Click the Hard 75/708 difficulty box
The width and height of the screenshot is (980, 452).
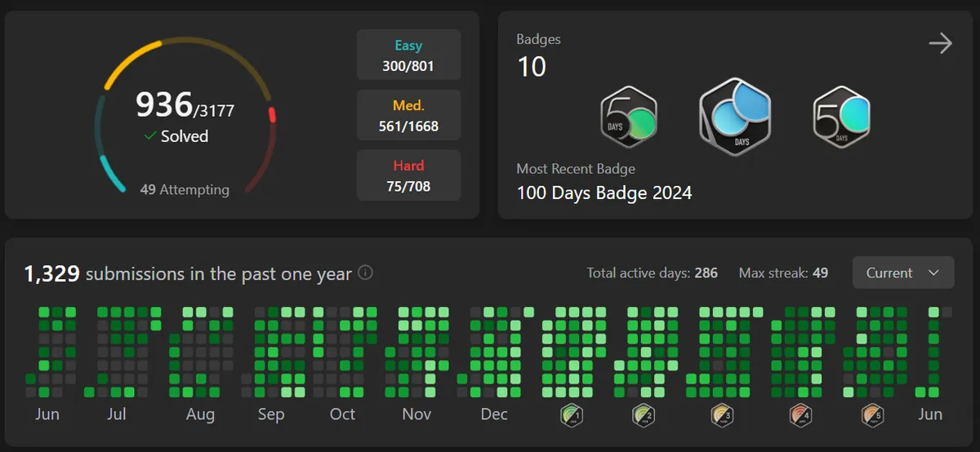click(408, 175)
